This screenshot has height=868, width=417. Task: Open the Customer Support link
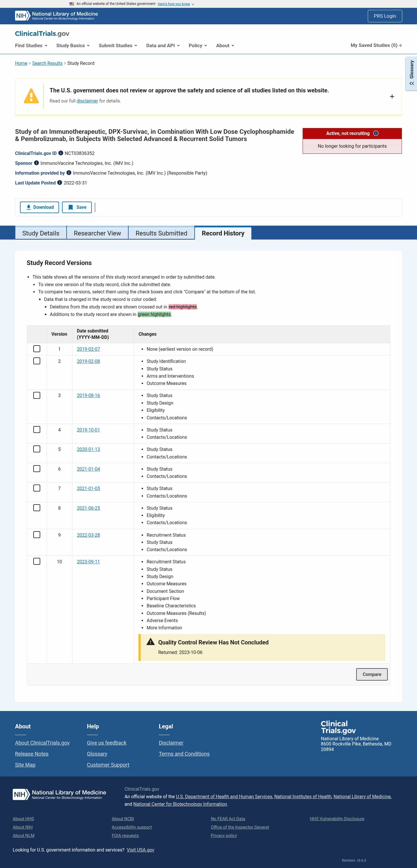(x=108, y=765)
